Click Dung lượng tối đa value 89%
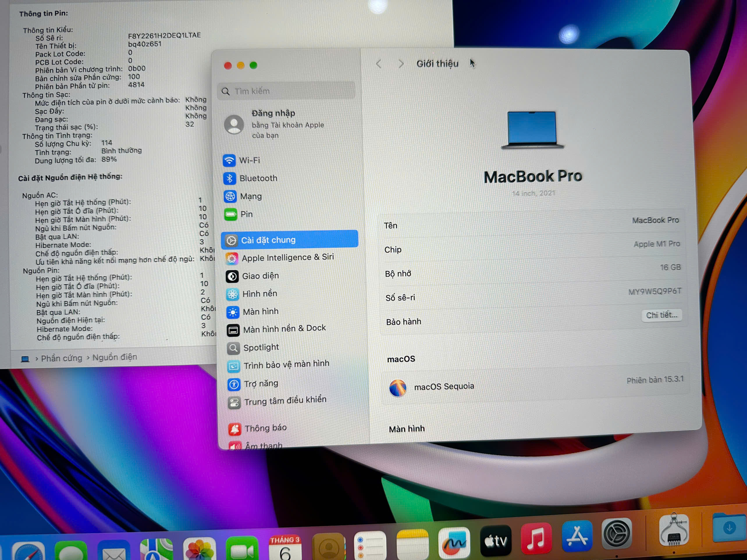Viewport: 747px width, 560px height. [x=109, y=159]
